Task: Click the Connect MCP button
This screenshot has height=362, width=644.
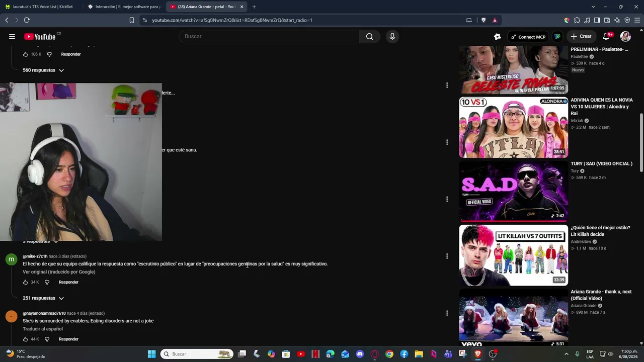Action: coord(528,36)
